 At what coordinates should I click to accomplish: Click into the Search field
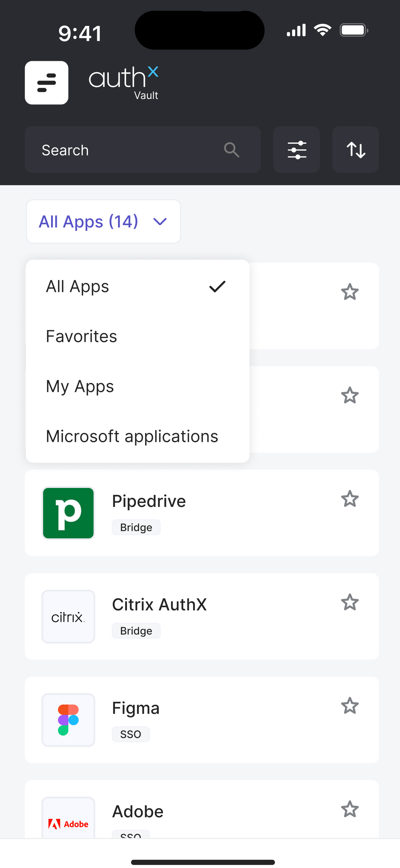coord(143,150)
